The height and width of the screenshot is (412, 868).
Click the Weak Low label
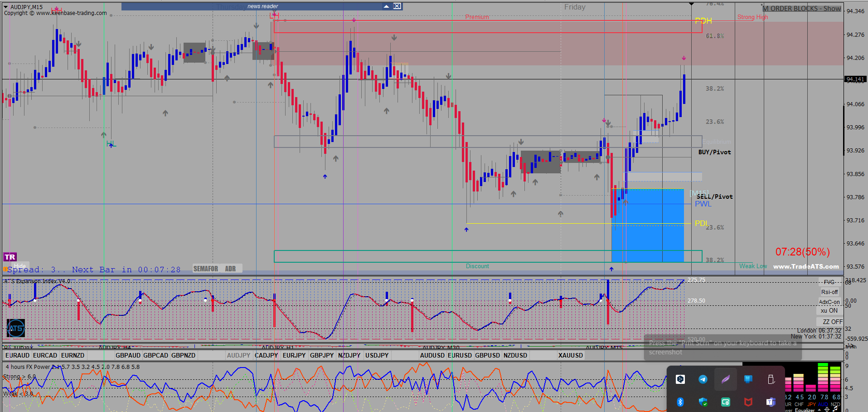[x=753, y=266]
